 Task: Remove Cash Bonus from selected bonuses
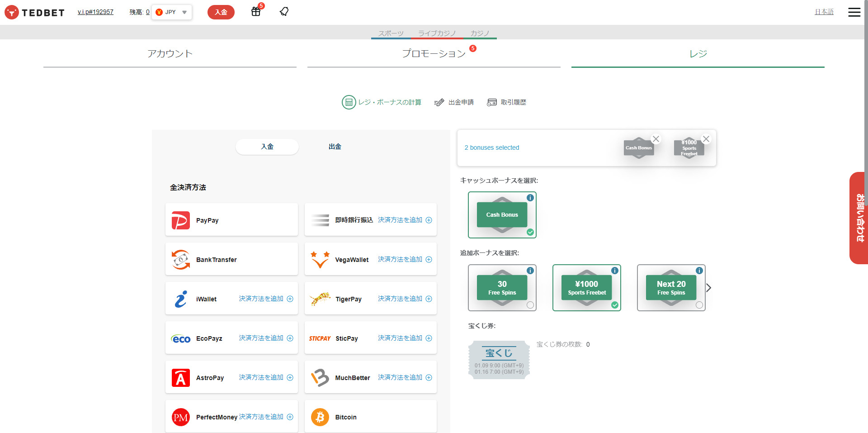656,139
